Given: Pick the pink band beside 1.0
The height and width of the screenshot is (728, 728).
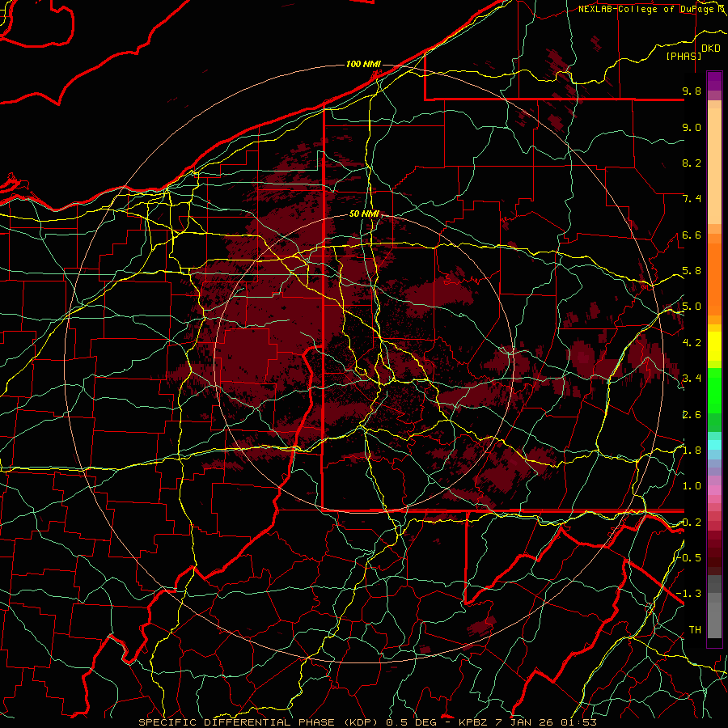Looking at the screenshot, I should 714,490.
